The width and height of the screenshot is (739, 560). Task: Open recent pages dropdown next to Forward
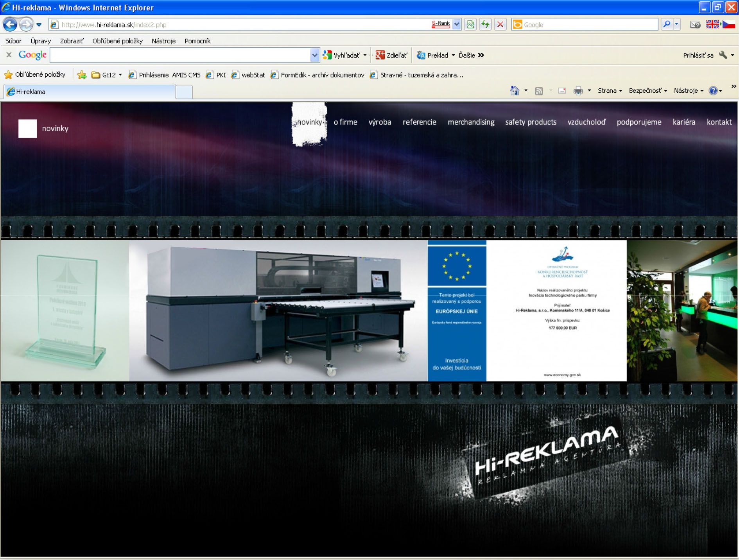point(39,25)
